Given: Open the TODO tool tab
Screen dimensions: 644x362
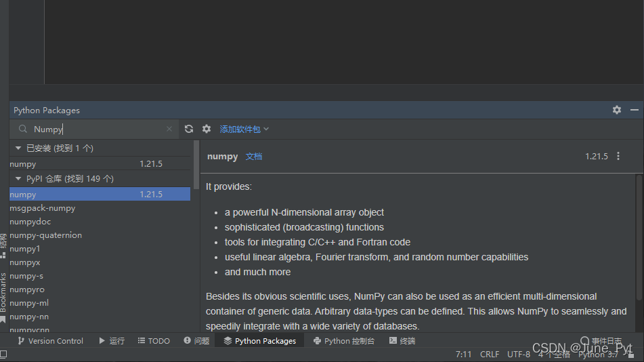Looking at the screenshot, I should [154, 341].
